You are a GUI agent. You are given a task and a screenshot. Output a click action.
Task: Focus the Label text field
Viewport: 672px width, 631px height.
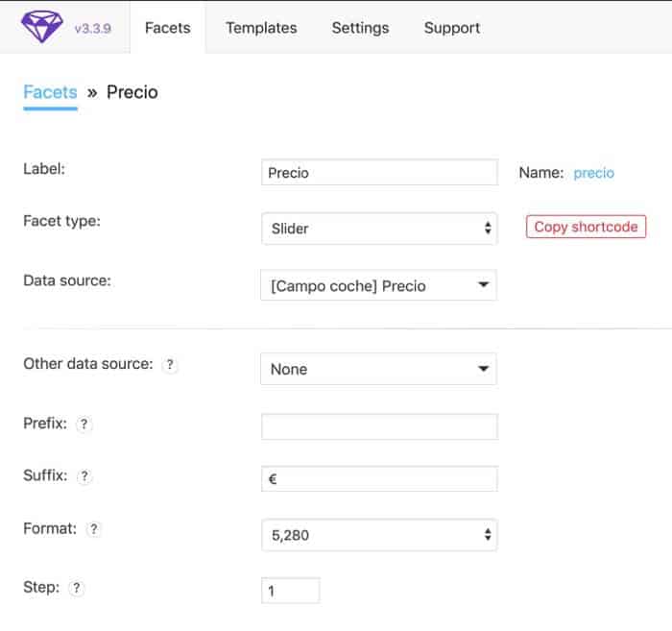click(x=380, y=172)
